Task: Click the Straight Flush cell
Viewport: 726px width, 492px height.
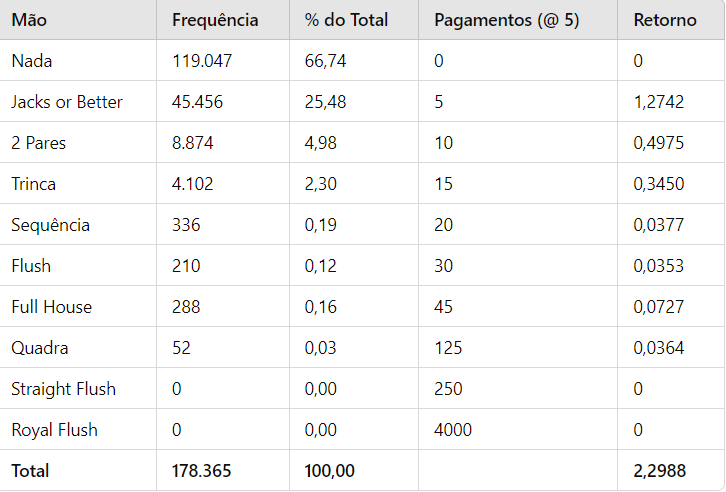Action: [x=64, y=389]
